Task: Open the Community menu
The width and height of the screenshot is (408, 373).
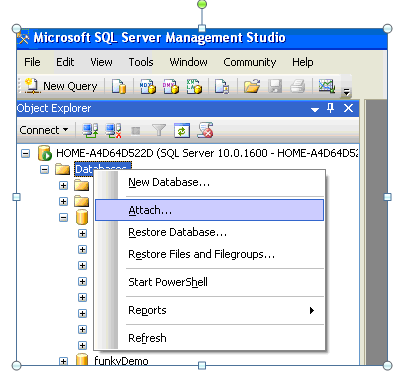Action: point(250,62)
